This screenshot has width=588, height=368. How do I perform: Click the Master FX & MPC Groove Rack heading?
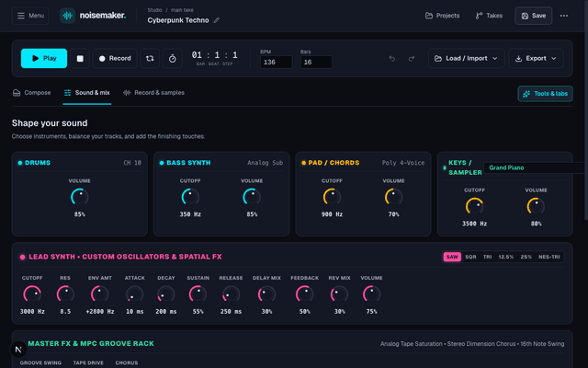91,343
